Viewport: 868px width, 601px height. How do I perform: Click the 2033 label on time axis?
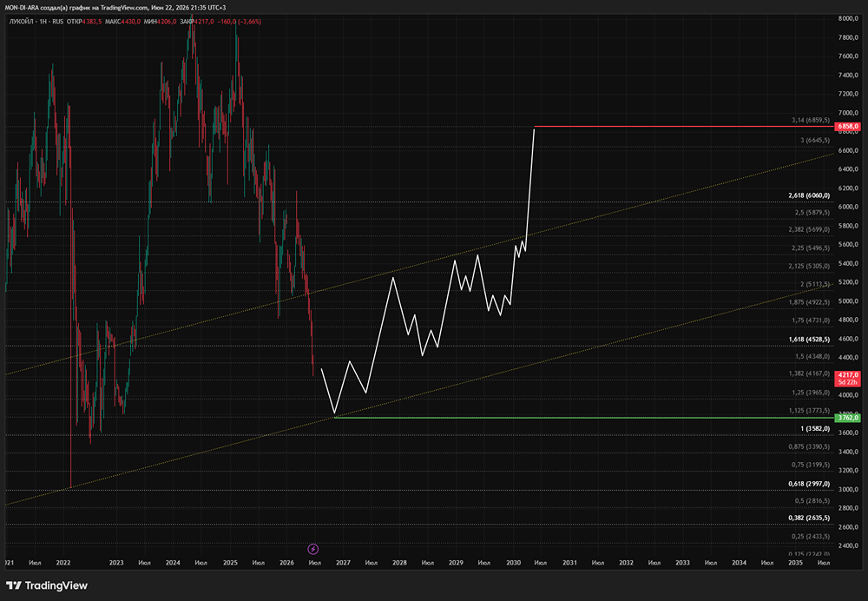pos(682,563)
